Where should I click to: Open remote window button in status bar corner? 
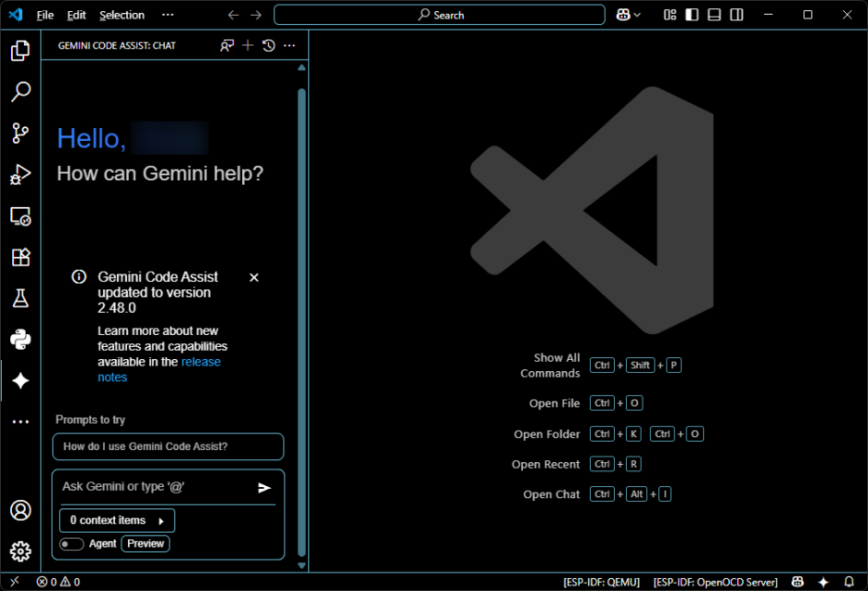point(15,582)
